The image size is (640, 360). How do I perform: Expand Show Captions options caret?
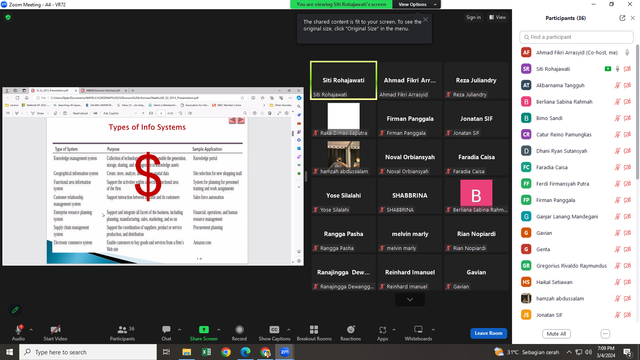[x=289, y=329]
